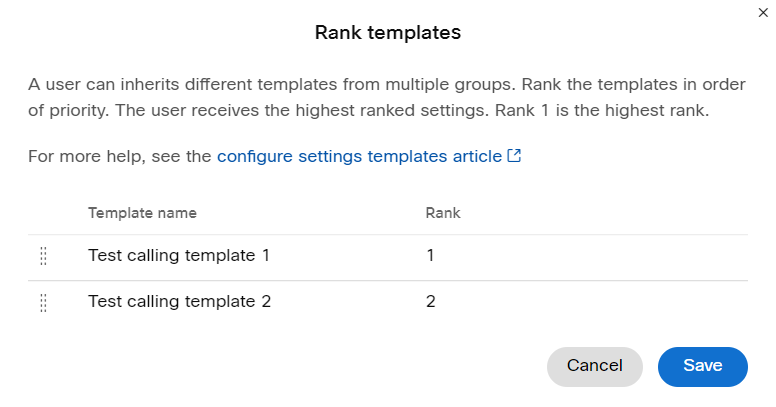Grab the drag handle for Test calling template 1
Screen dimensions: 776x407
44,256
